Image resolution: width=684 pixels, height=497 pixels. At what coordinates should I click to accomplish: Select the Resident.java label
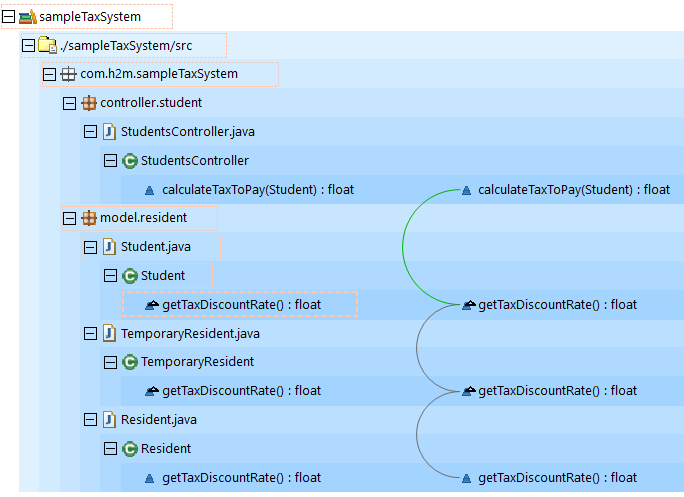[159, 420]
